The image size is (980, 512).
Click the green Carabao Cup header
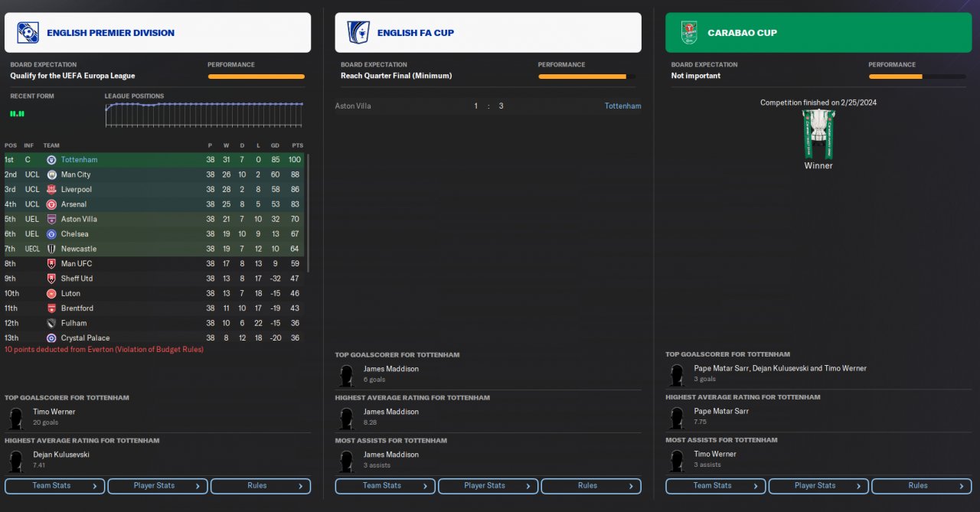pyautogui.click(x=818, y=32)
